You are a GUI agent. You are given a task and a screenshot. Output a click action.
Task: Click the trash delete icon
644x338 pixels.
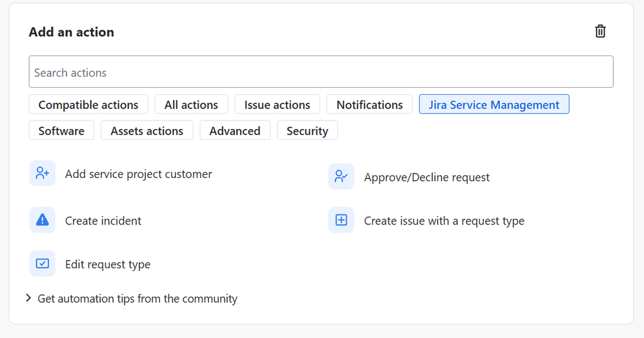click(x=600, y=31)
